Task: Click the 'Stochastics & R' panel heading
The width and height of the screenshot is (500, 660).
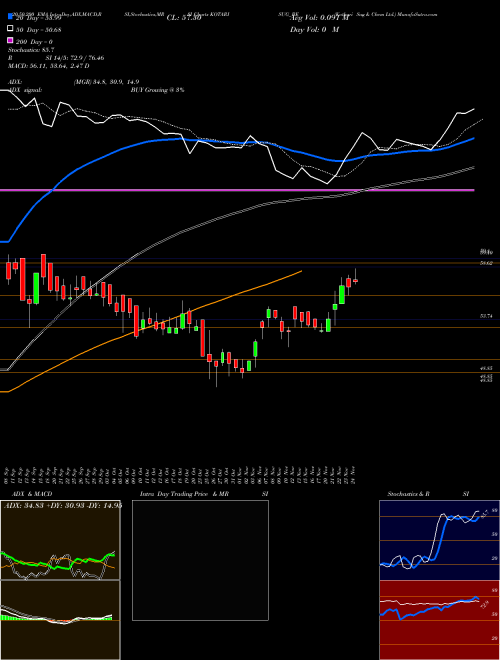Action: coord(409,494)
